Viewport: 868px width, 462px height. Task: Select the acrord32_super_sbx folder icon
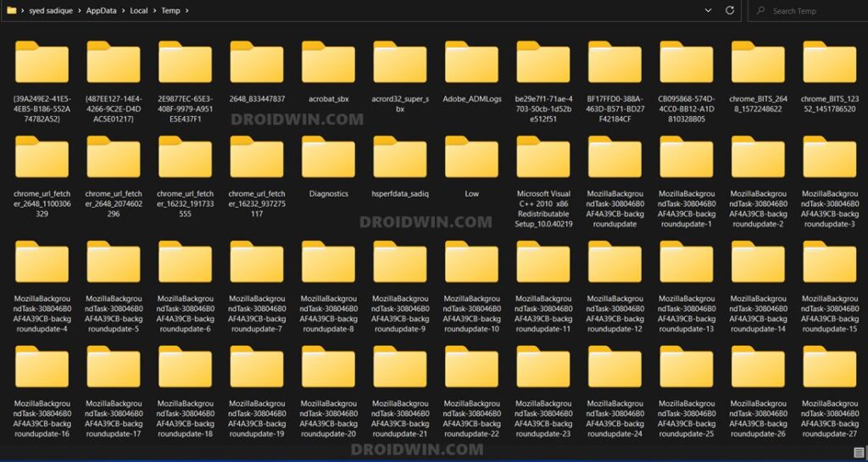400,62
